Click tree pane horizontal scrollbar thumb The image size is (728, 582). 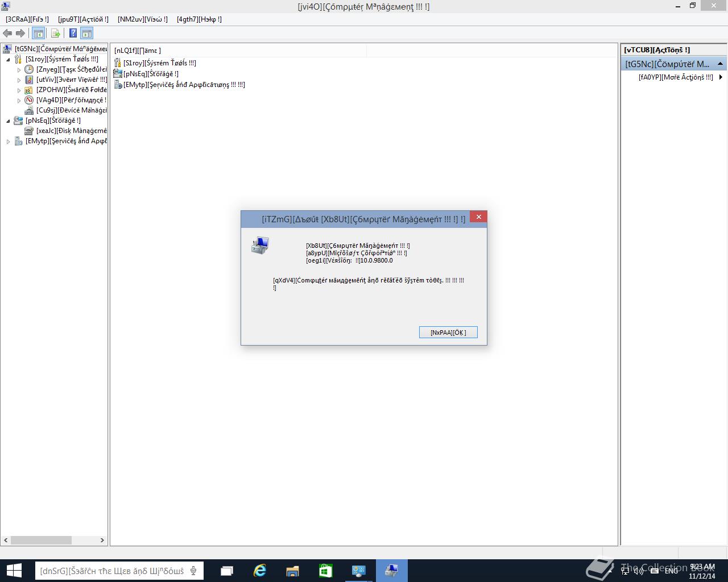[41, 540]
